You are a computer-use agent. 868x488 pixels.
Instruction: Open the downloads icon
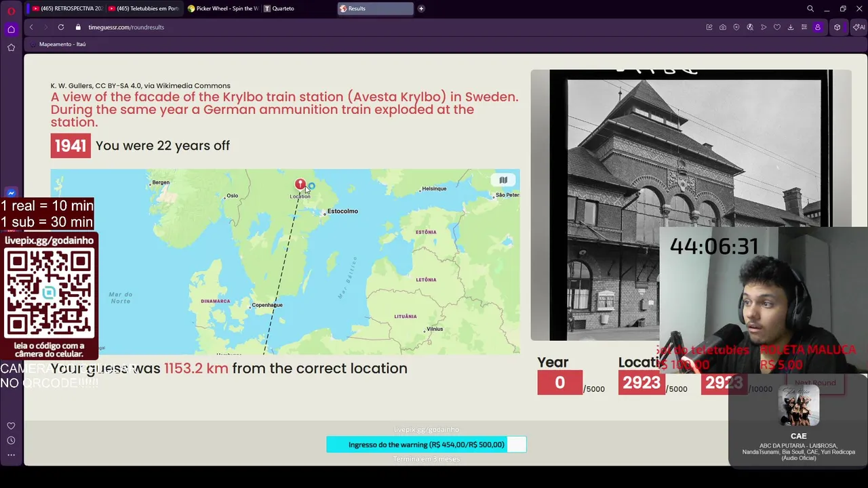pos(791,27)
